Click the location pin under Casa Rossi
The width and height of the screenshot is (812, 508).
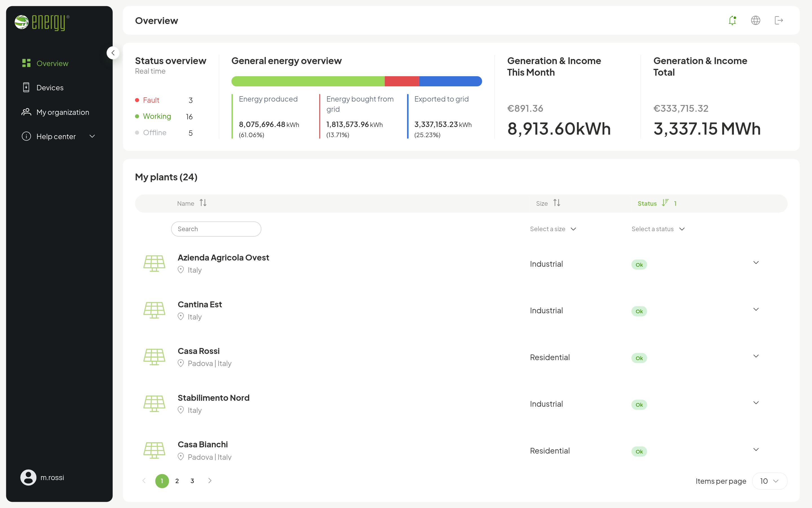pyautogui.click(x=181, y=363)
